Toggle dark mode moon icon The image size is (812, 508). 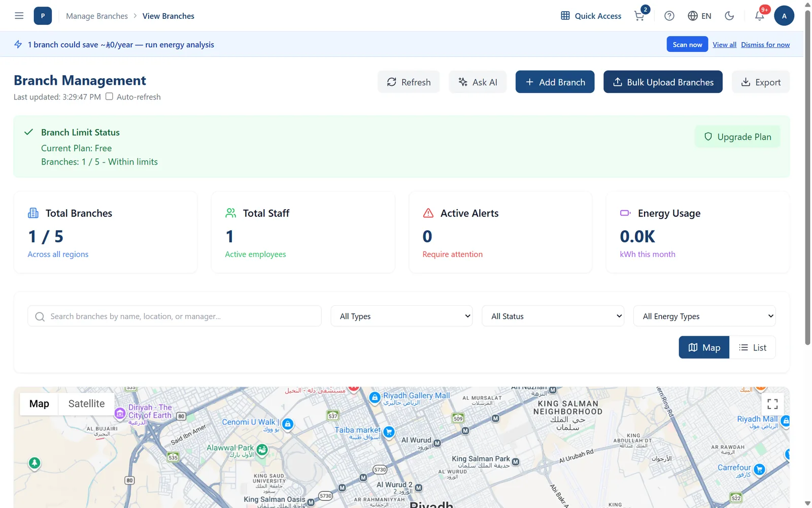click(729, 16)
